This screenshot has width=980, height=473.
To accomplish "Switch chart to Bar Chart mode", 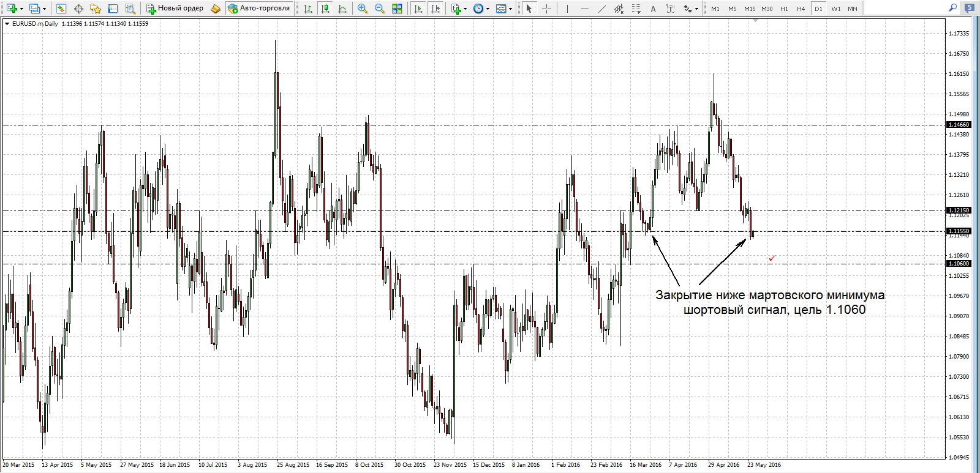I will click(307, 9).
